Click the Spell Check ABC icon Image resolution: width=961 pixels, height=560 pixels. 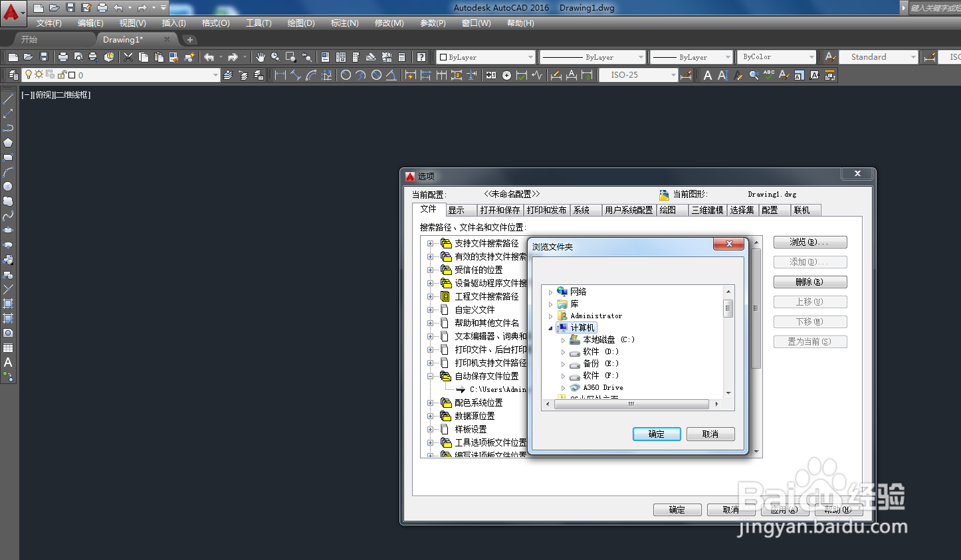pos(769,75)
